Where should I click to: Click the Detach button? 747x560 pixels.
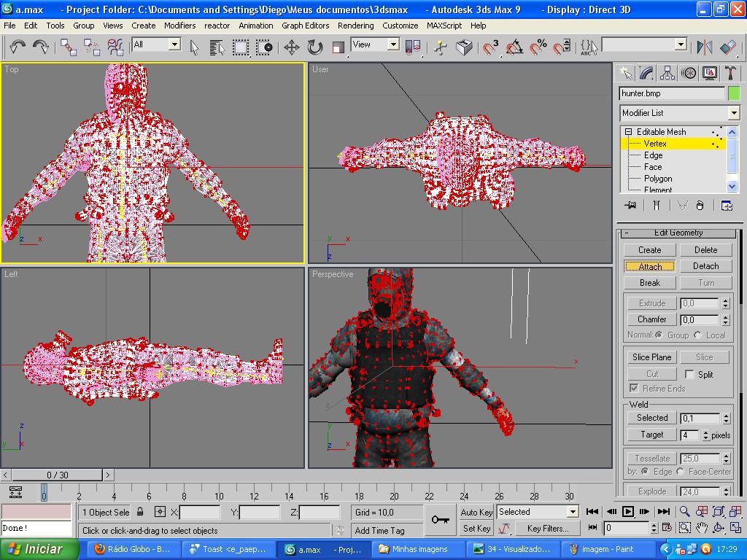(705, 266)
